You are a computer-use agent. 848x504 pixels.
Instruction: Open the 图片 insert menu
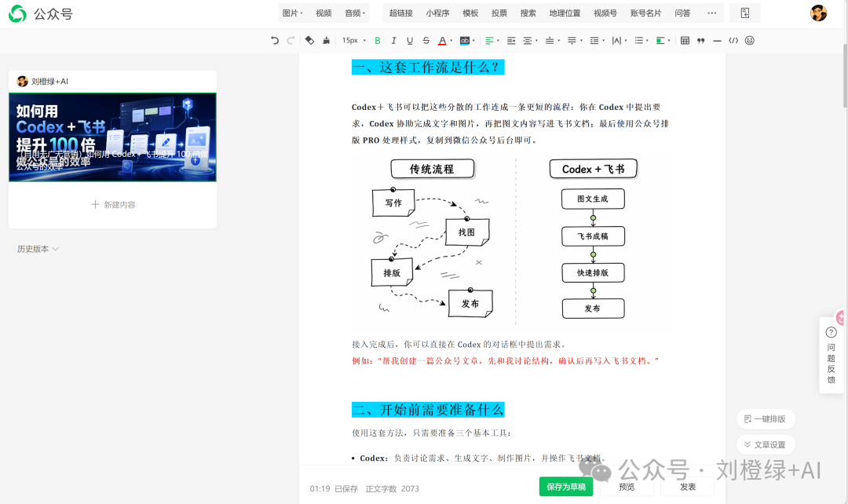click(x=292, y=13)
